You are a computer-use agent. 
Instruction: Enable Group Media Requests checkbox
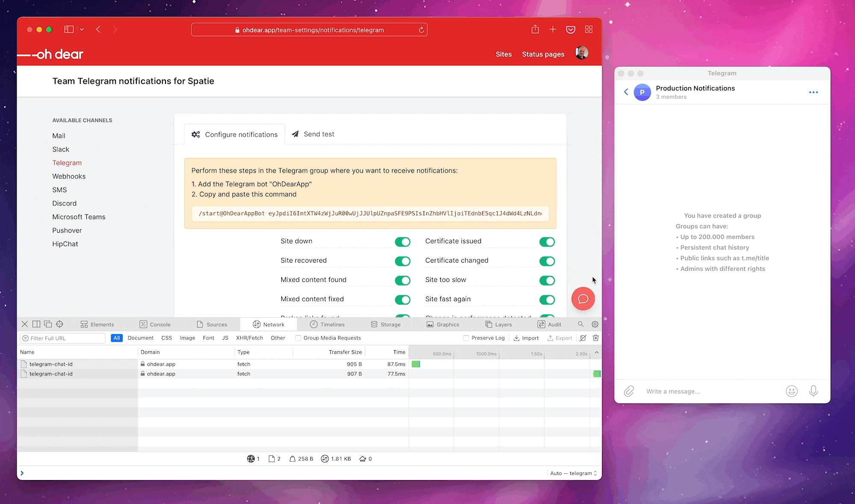click(298, 338)
